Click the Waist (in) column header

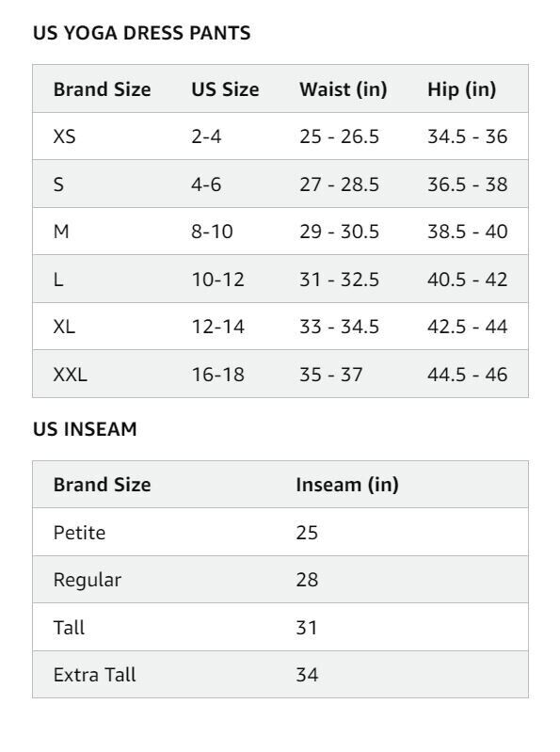point(344,89)
